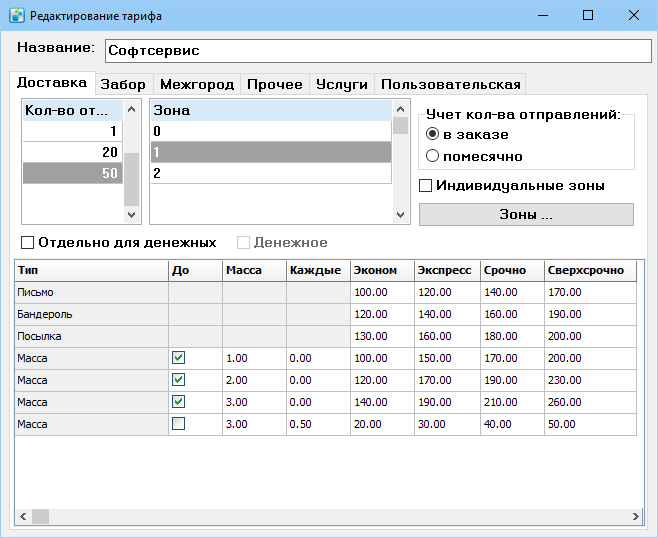658x538 pixels.
Task: Click the application icon in title bar
Action: tap(17, 16)
